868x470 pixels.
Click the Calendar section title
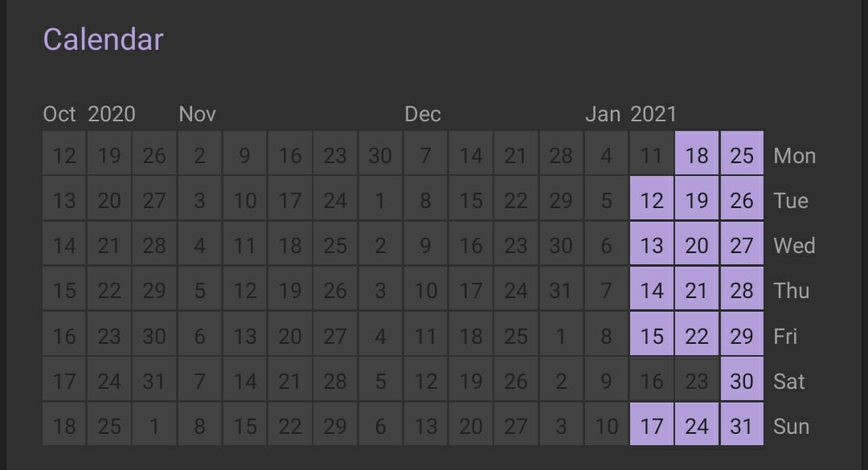103,39
